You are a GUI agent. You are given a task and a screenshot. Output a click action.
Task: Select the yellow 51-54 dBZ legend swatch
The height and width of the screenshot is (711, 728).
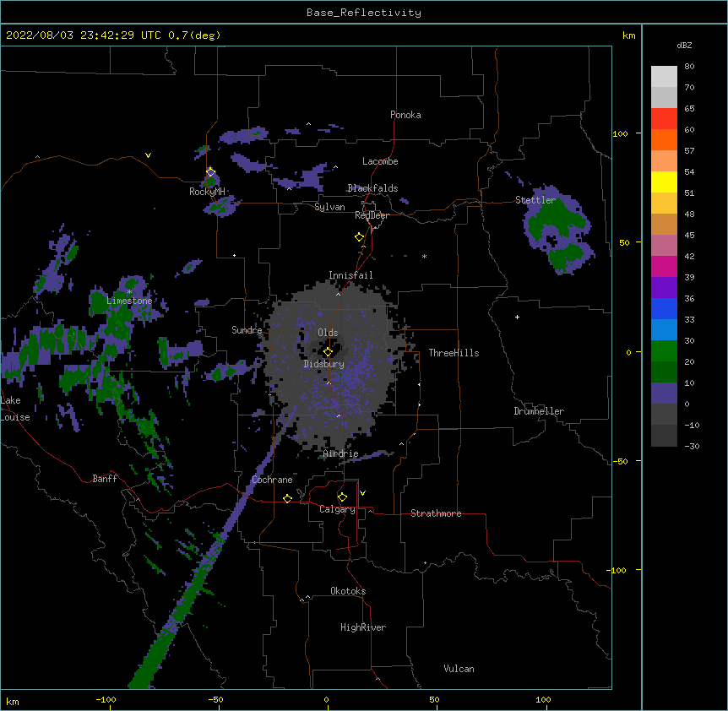[x=664, y=182]
